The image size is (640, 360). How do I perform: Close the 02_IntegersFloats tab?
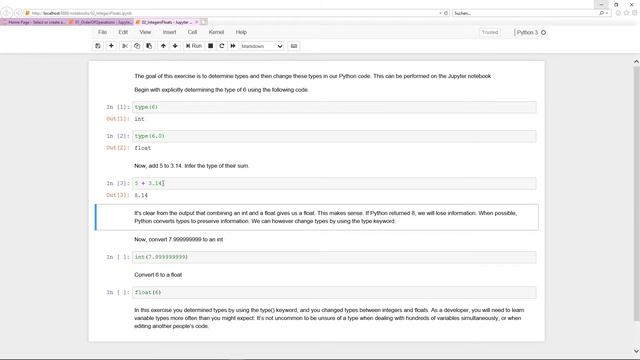coord(196,22)
